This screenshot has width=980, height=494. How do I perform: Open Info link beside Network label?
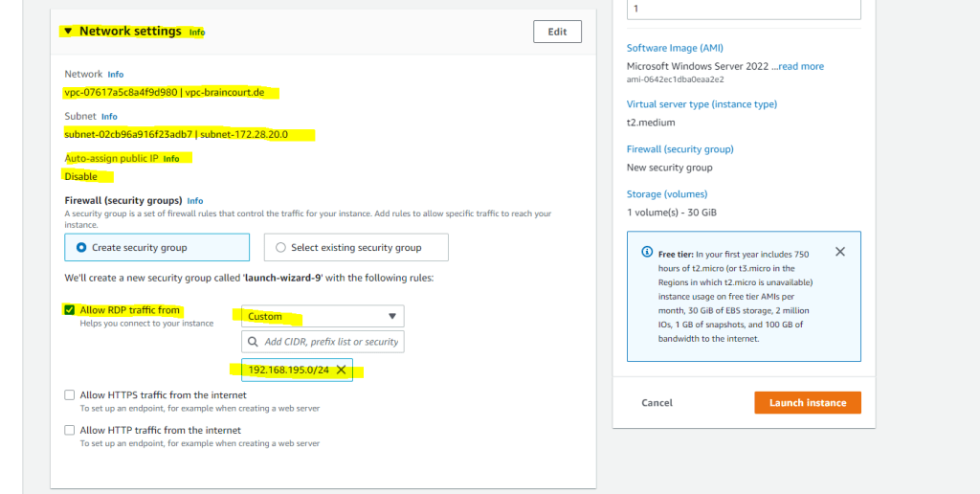[x=116, y=75]
